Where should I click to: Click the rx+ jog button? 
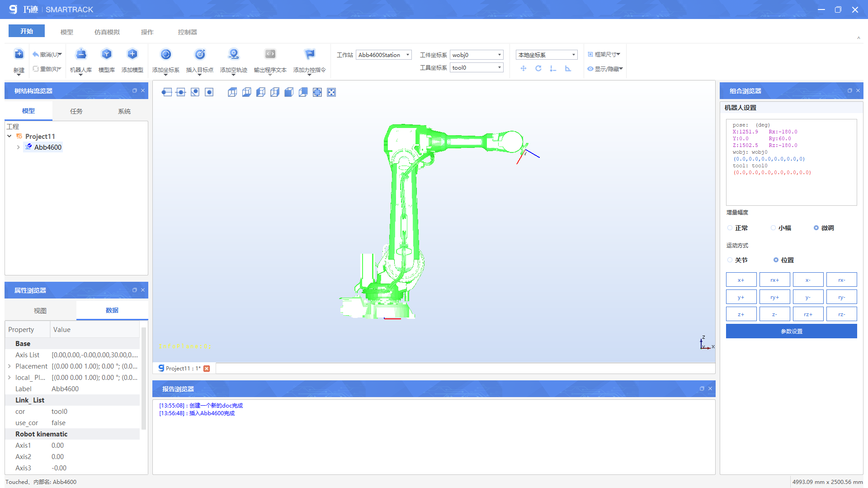tap(774, 280)
